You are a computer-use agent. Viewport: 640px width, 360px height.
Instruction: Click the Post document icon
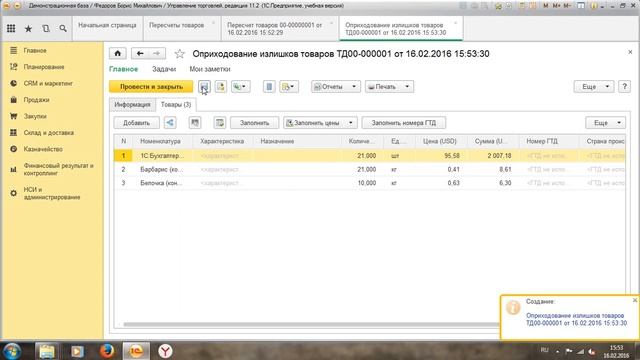click(221, 87)
